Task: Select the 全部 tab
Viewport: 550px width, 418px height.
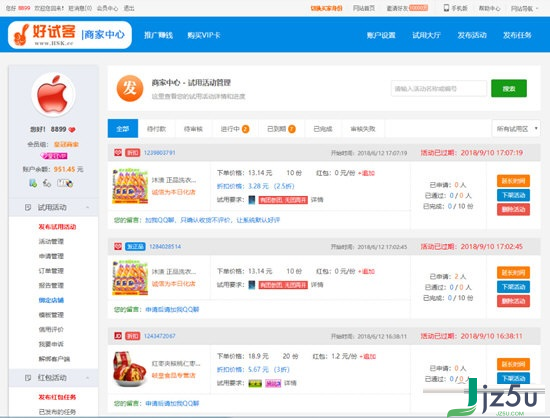Action: point(123,129)
